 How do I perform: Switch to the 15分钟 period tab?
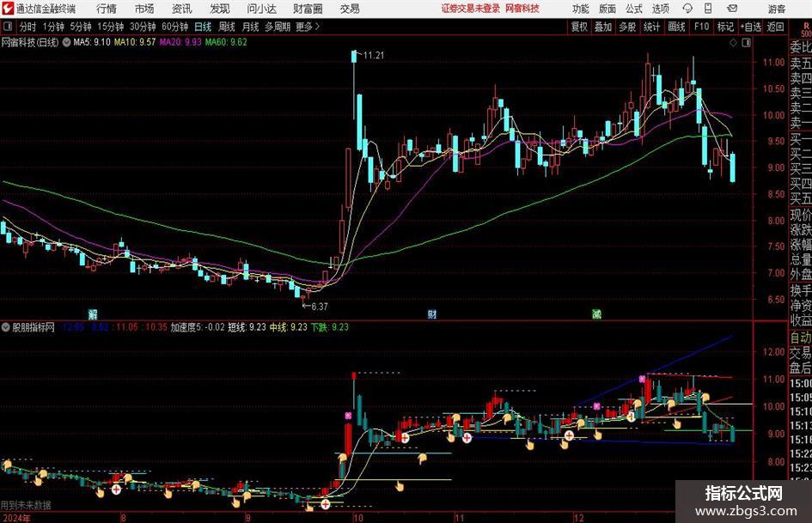[x=111, y=27]
